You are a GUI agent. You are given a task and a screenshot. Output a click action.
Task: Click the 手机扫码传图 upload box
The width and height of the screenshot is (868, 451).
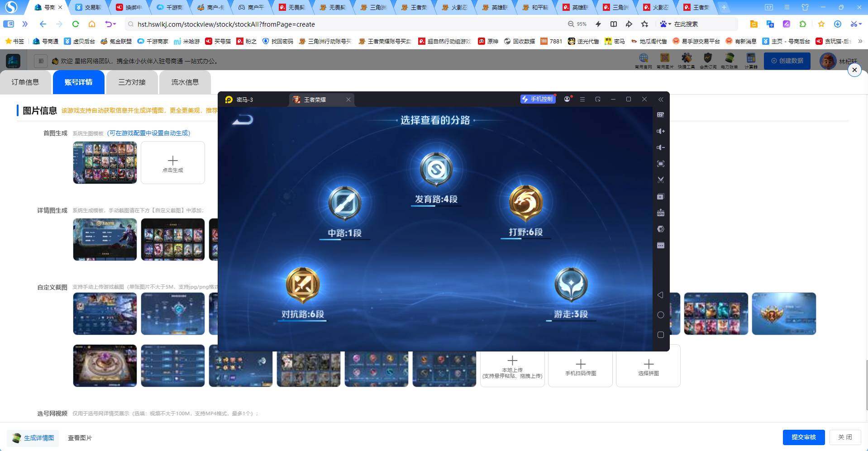[x=581, y=366]
